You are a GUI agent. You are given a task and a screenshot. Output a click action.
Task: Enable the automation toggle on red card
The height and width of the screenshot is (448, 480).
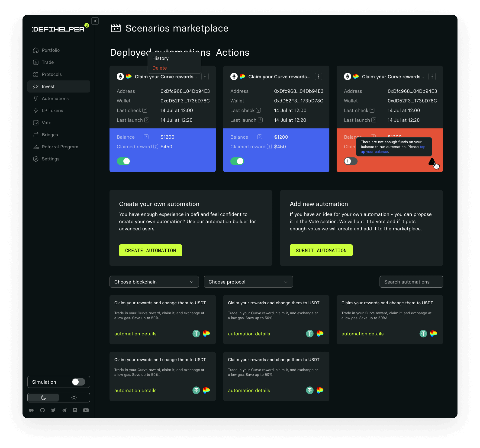point(351,161)
